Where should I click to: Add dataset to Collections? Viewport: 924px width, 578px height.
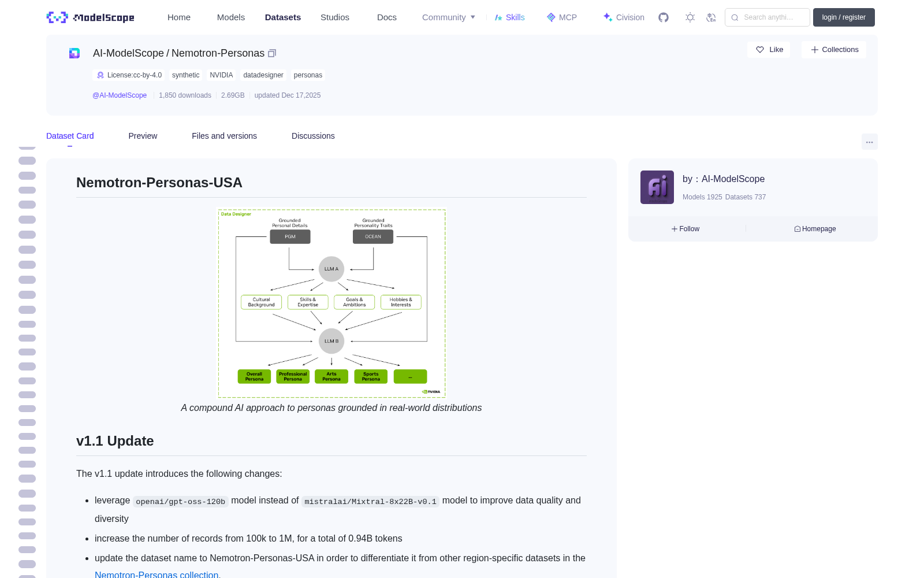834,50
